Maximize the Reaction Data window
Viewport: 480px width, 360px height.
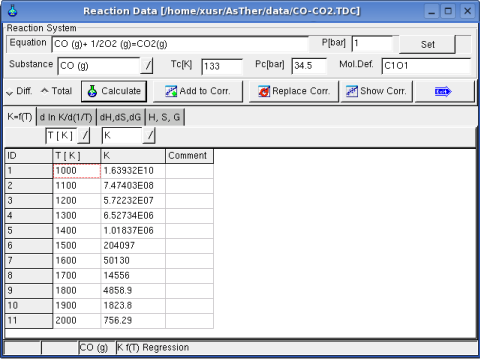448,11
